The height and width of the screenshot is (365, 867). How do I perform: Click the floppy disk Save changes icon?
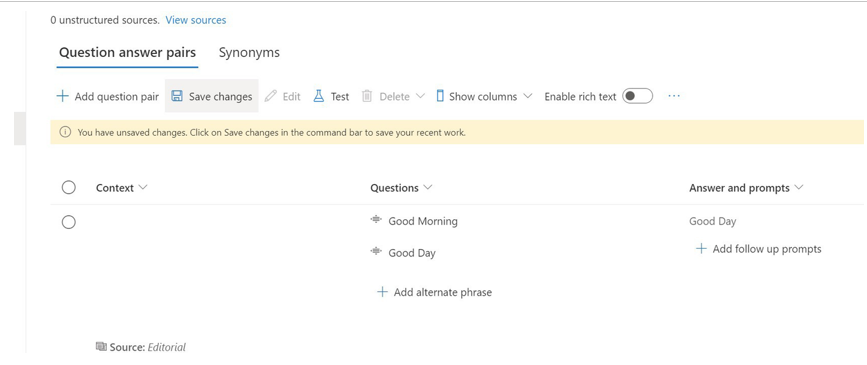(x=177, y=96)
